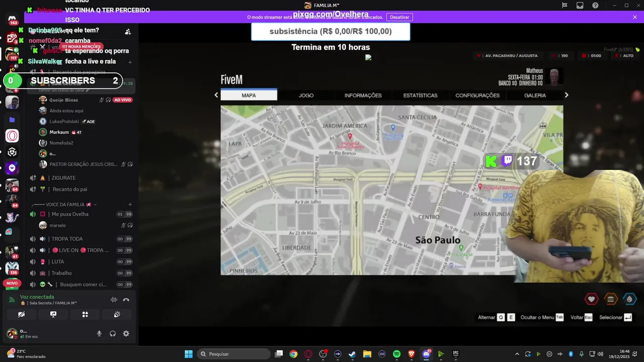Show hidden system tray icons
The image size is (644, 362).
(x=517, y=354)
